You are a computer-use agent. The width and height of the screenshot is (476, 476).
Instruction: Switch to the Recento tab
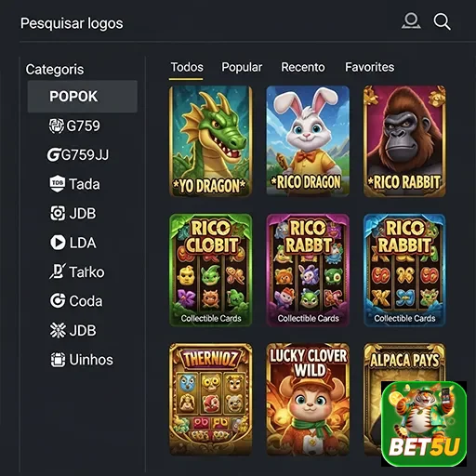(303, 67)
